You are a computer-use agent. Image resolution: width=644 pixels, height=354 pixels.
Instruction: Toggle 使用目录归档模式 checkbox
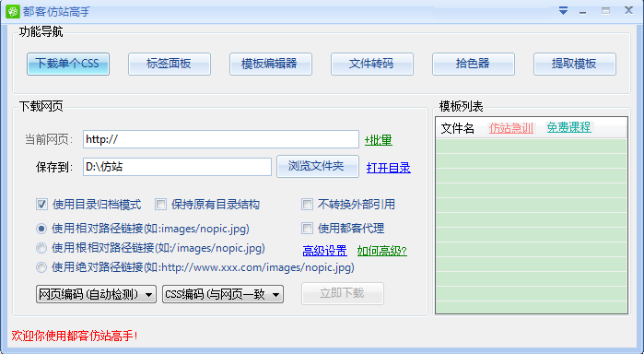tap(41, 205)
